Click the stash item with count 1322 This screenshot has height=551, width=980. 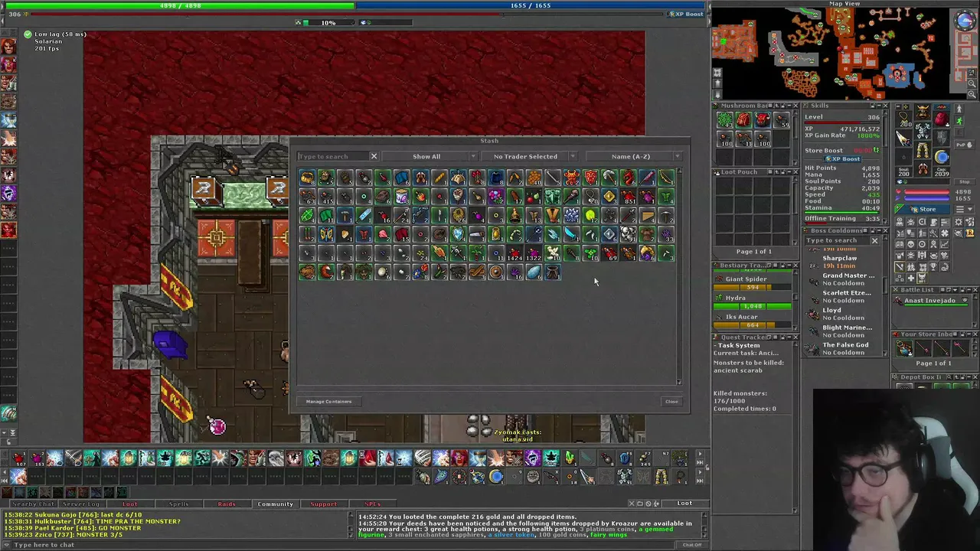(x=534, y=253)
